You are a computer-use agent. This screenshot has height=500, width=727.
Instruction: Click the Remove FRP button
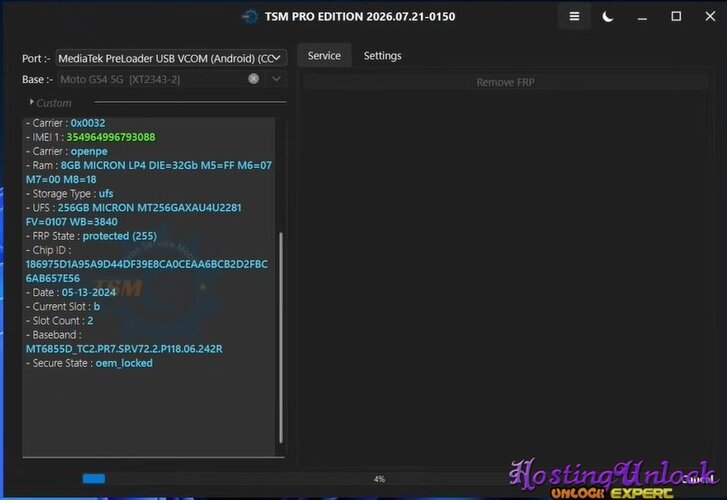coord(505,83)
